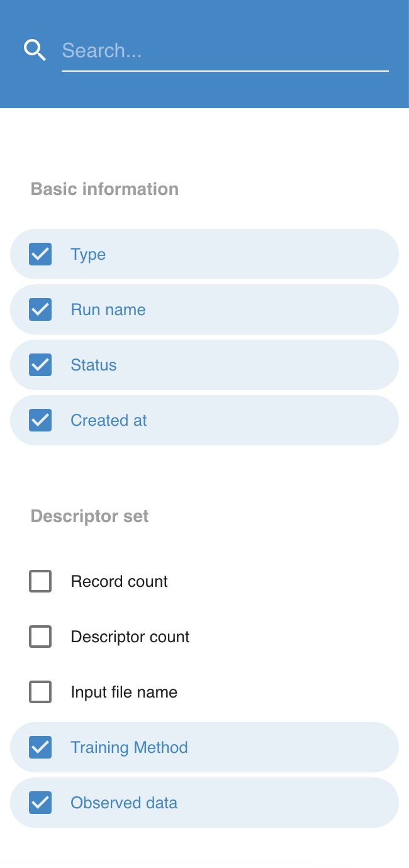
Task: Click the Created at label text
Action: pyautogui.click(x=109, y=420)
